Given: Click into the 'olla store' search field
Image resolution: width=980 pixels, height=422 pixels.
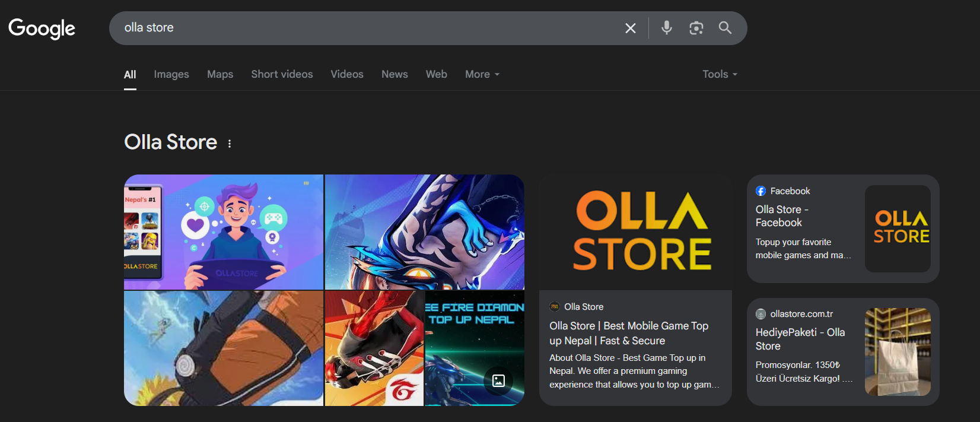Looking at the screenshot, I should (368, 28).
